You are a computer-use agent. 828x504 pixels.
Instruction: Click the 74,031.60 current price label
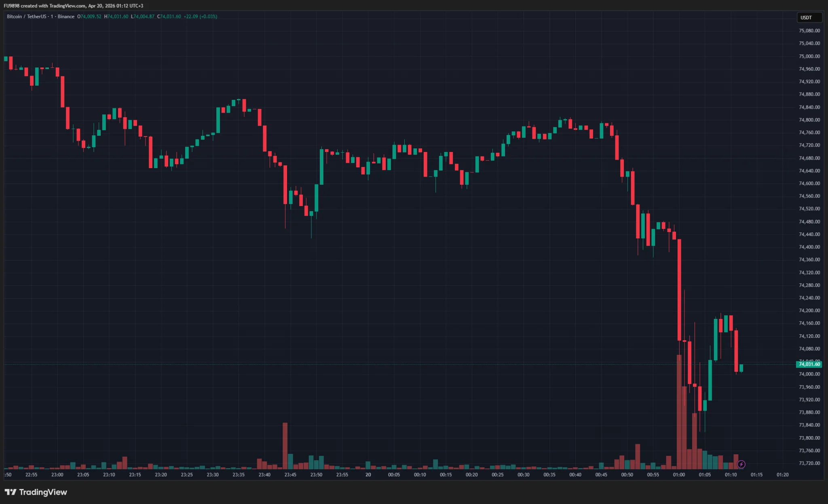click(x=809, y=364)
